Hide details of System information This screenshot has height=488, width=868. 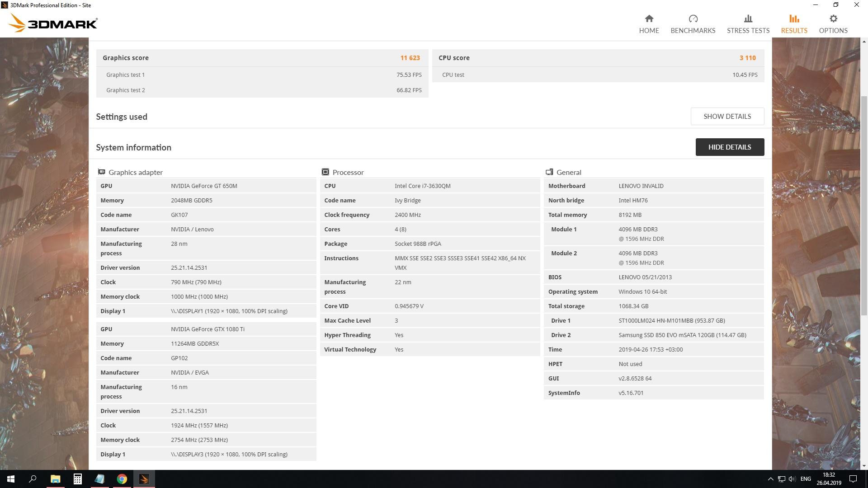730,147
